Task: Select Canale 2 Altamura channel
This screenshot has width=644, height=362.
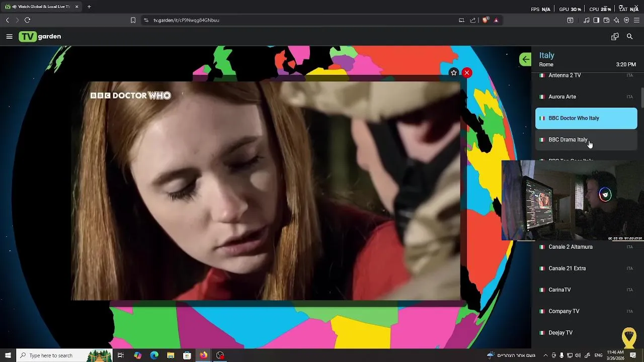Action: point(586,247)
